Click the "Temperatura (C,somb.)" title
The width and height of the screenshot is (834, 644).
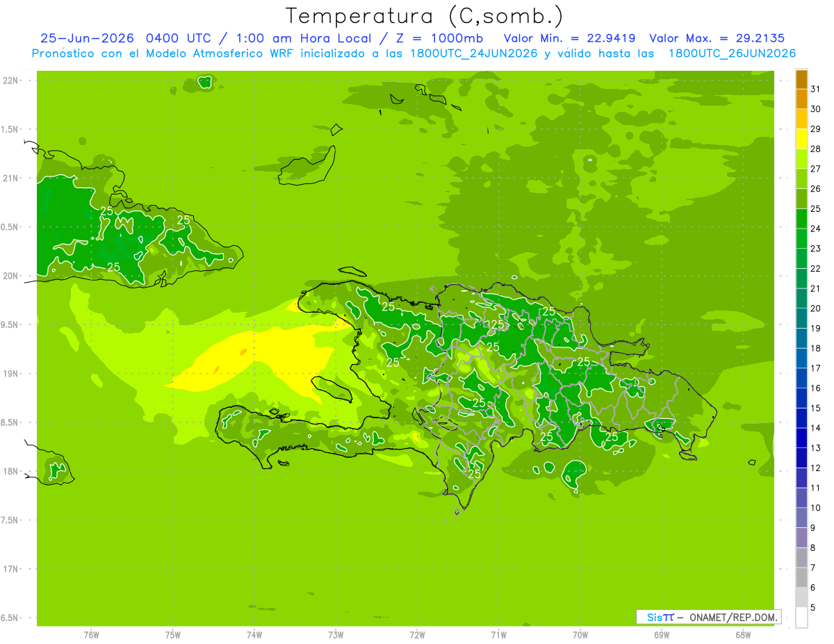[x=425, y=16]
